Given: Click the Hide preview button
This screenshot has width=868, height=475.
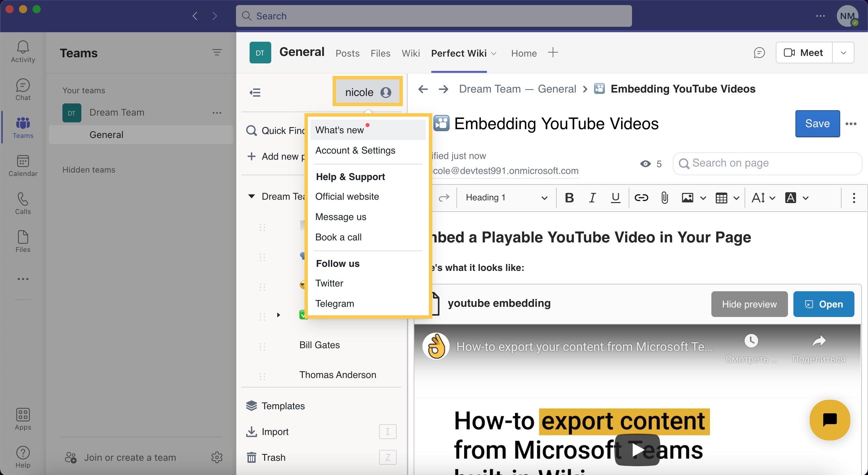Looking at the screenshot, I should pos(749,304).
